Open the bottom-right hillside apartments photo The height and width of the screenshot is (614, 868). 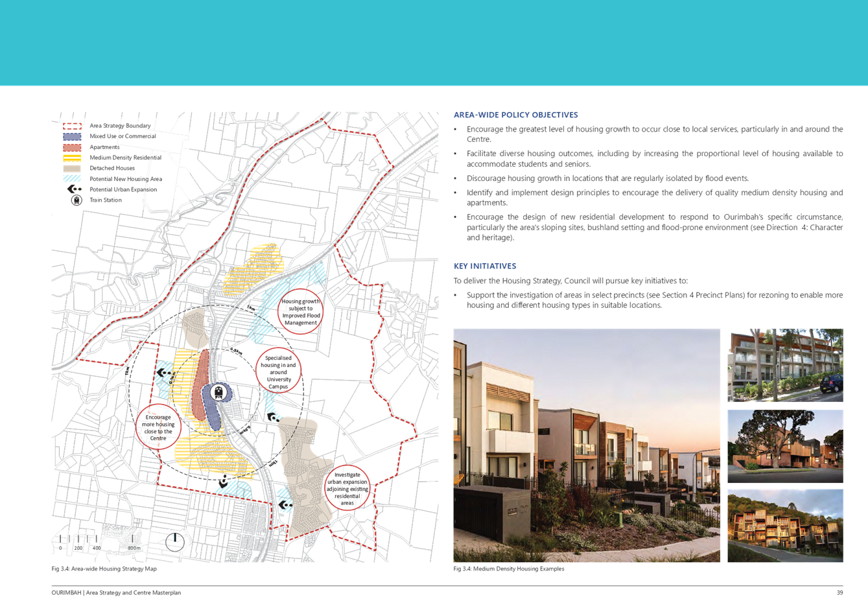coord(785,525)
